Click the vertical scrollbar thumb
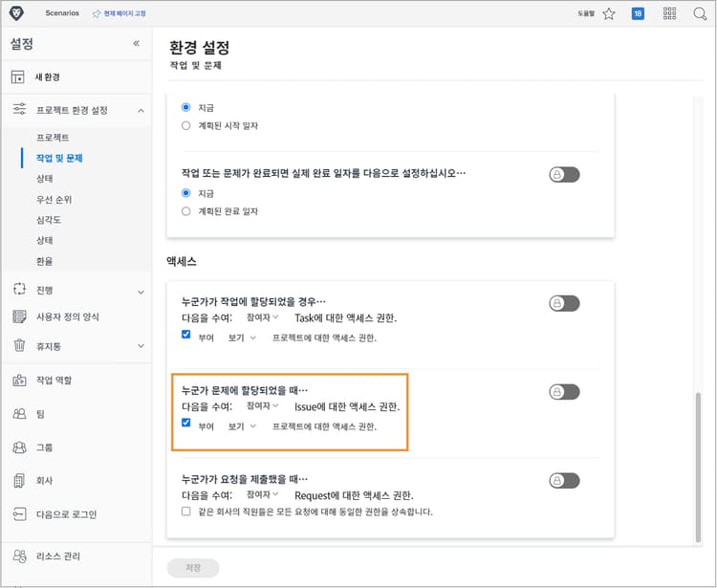The image size is (717, 588). click(698, 467)
